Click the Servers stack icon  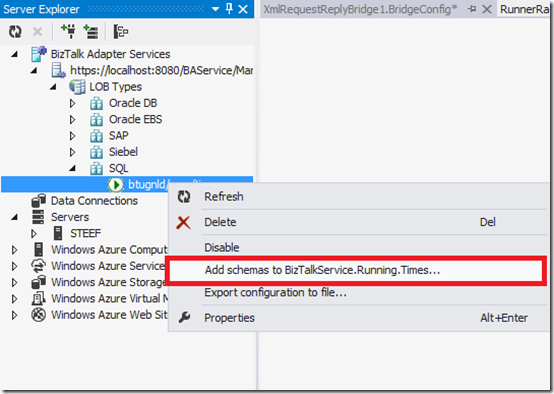click(x=38, y=217)
